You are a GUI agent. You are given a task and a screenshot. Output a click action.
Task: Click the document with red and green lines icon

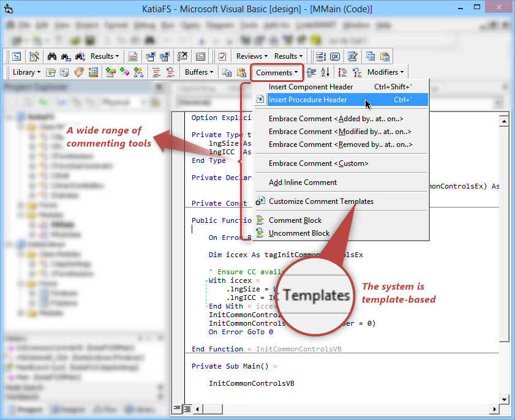(x=133, y=56)
